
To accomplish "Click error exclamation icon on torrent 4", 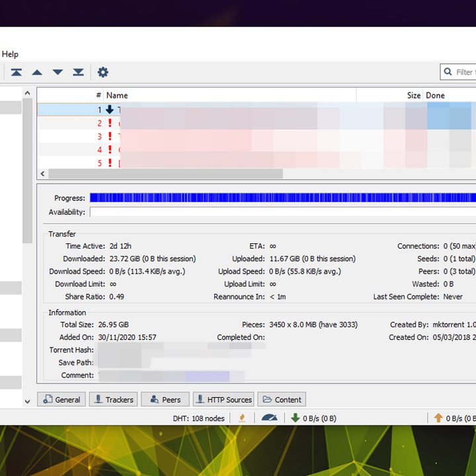I will coord(110,149).
